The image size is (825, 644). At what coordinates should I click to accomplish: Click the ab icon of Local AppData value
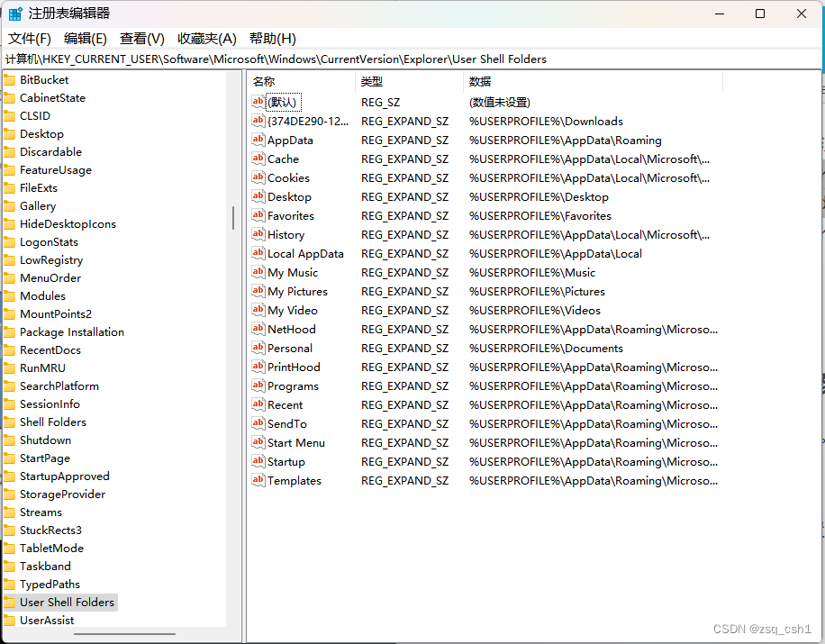258,253
